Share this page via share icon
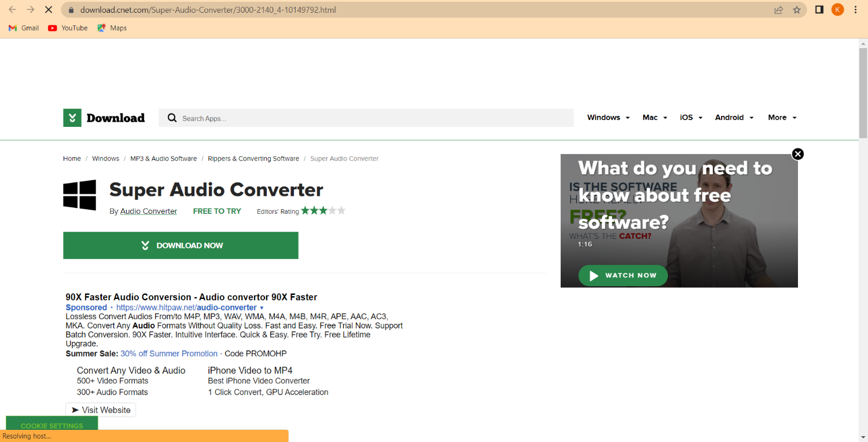The height and width of the screenshot is (442, 868). 779,10
